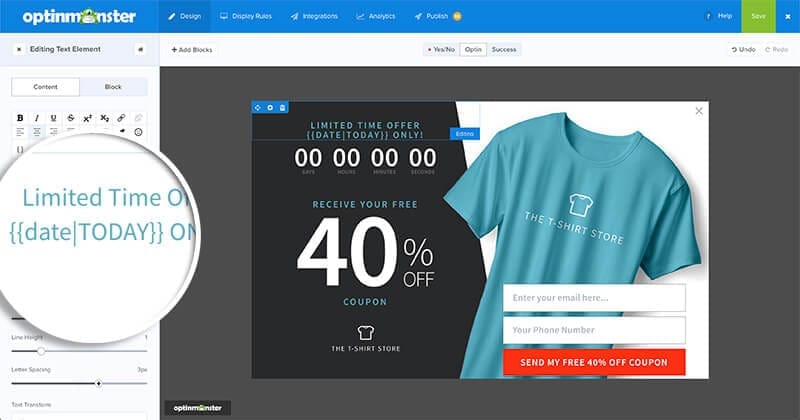The image size is (800, 420).
Task: Insert a link with the chain icon
Action: pos(122,118)
